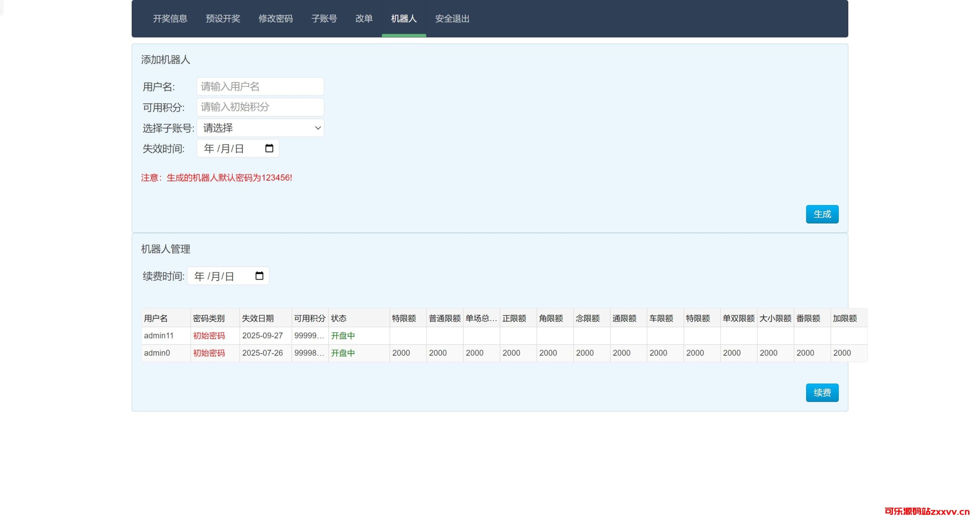This screenshot has height=525, width=980.
Task: Click the 续费 button
Action: click(x=822, y=393)
